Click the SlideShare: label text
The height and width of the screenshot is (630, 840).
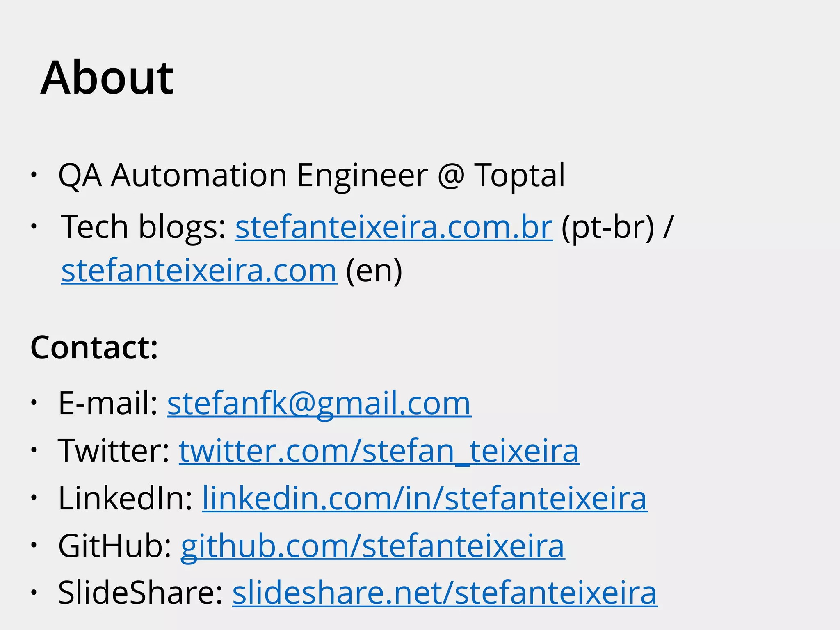pos(140,593)
